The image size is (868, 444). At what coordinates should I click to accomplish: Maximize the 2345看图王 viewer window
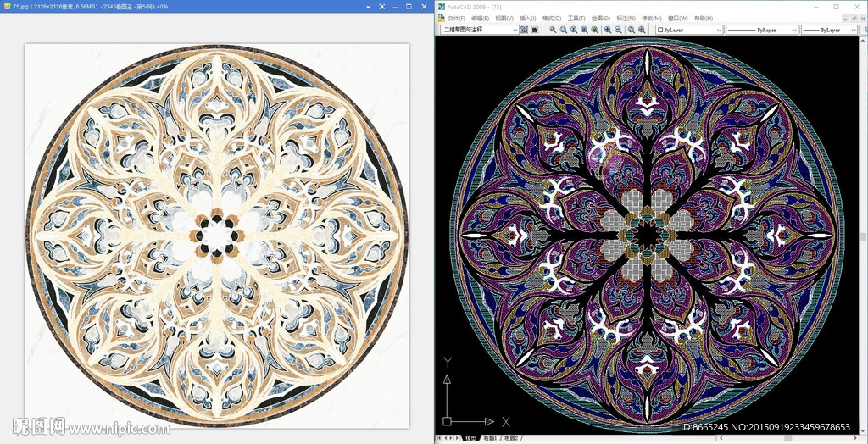409,7
